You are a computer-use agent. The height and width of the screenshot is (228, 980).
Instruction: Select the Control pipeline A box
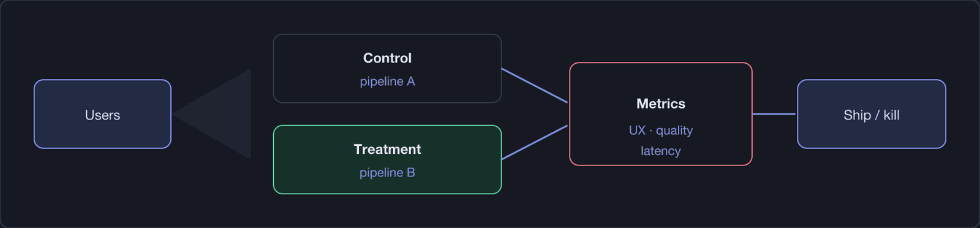[387, 68]
